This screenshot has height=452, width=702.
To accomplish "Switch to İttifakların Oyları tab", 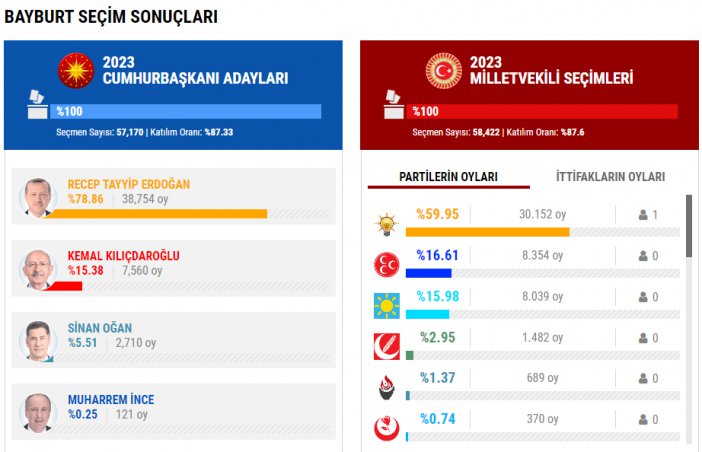I will [610, 177].
